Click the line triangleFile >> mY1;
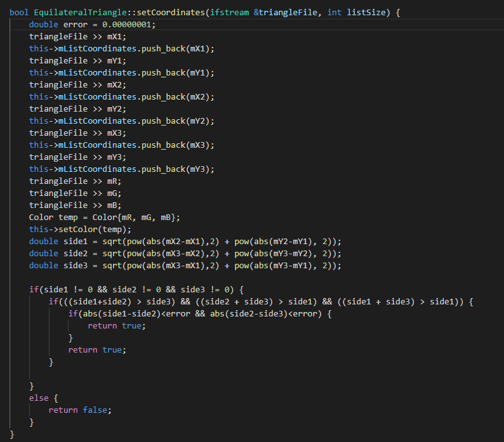 point(78,61)
